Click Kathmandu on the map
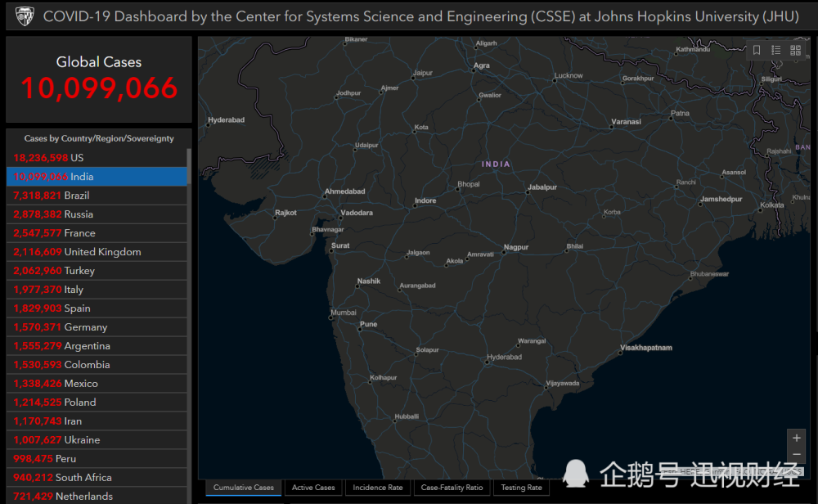Screen dimensions: 818x504 693,49
